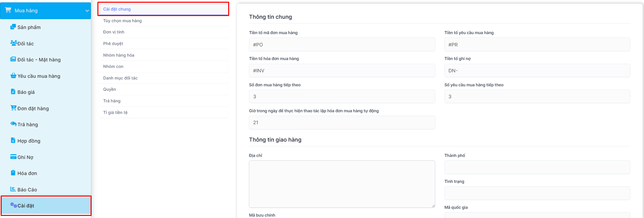Open the Tùy chọn mua hàng settings tab
The width and height of the screenshot is (644, 218).
123,21
